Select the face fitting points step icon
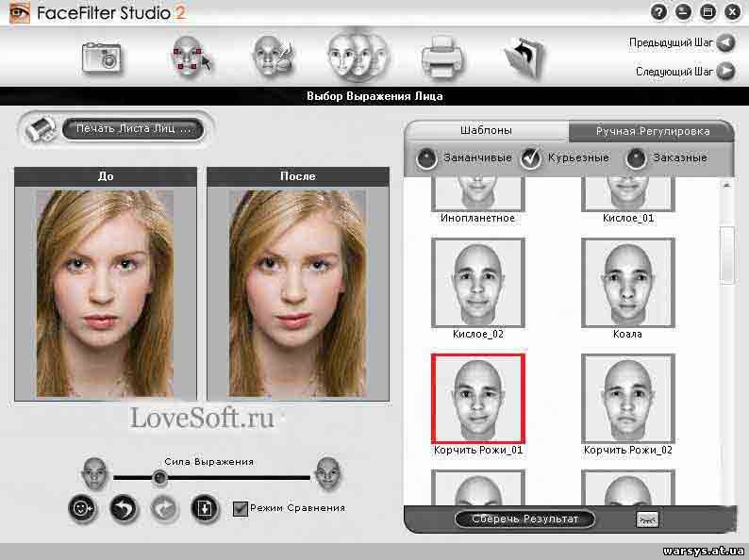Viewport: 749px width, 560px height. point(191,58)
